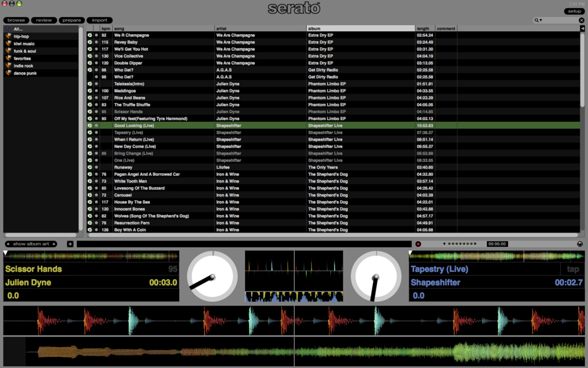Select Pagan Angel And A Borrowed Car
The height and width of the screenshot is (368, 588).
[x=147, y=174]
